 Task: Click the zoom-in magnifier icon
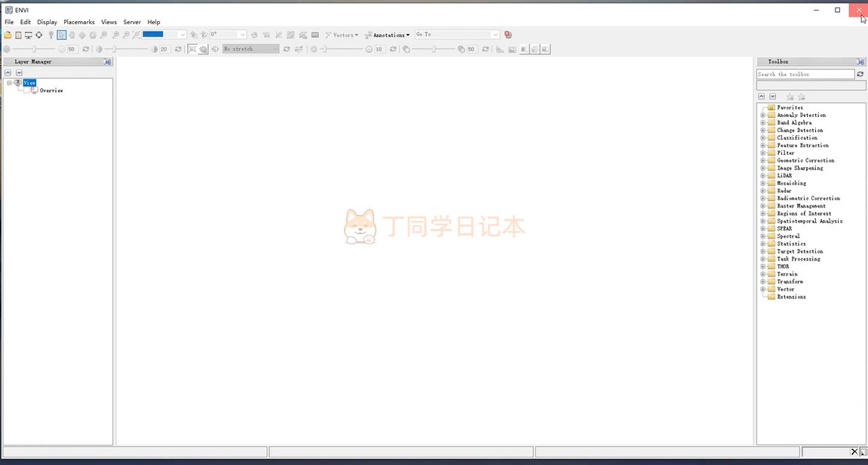coord(115,35)
